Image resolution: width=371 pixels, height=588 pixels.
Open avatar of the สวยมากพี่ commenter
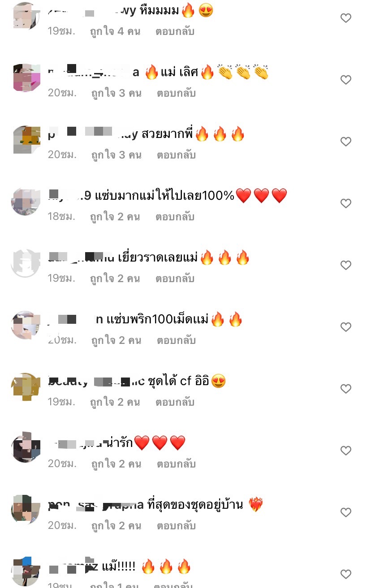pyautogui.click(x=26, y=140)
